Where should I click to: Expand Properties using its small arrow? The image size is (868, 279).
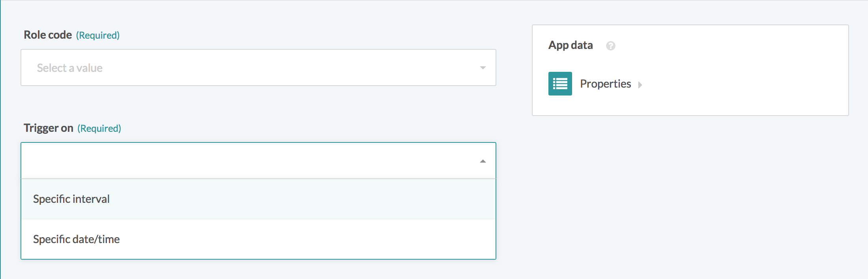(x=640, y=85)
